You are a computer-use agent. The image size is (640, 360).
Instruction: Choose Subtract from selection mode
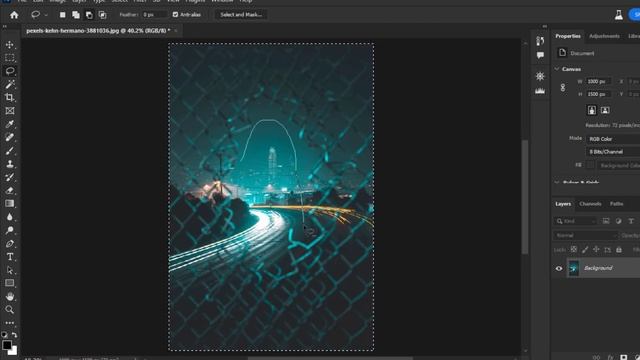click(x=89, y=15)
